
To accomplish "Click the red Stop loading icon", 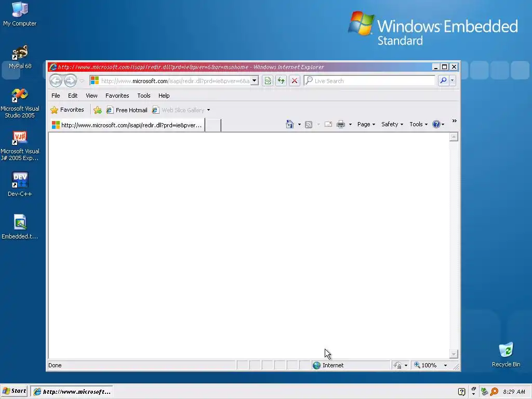I will pos(295,81).
